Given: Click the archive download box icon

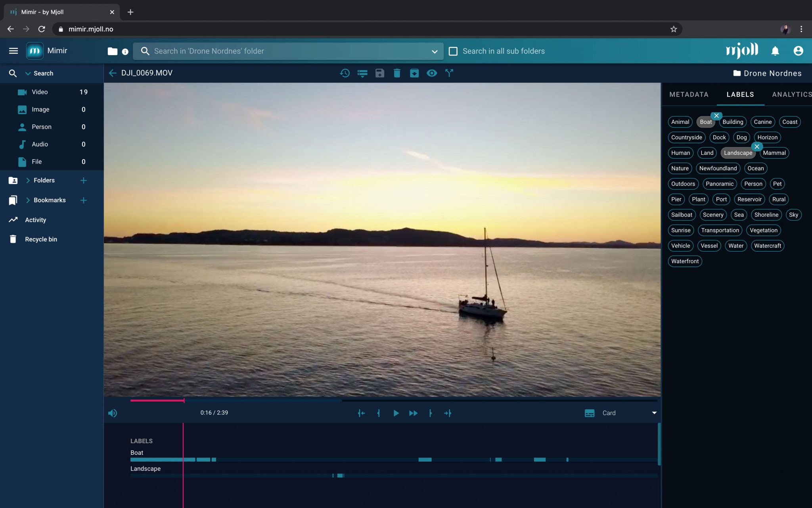Looking at the screenshot, I should click(414, 73).
